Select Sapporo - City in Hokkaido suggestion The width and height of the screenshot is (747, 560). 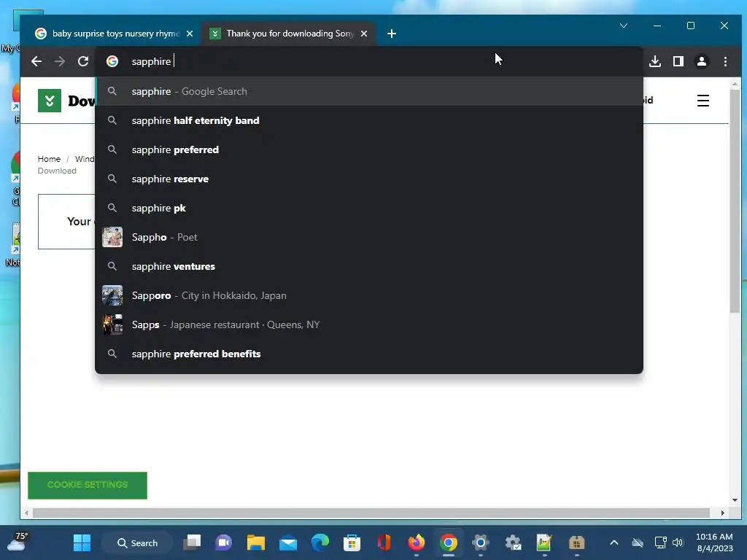pyautogui.click(x=369, y=296)
